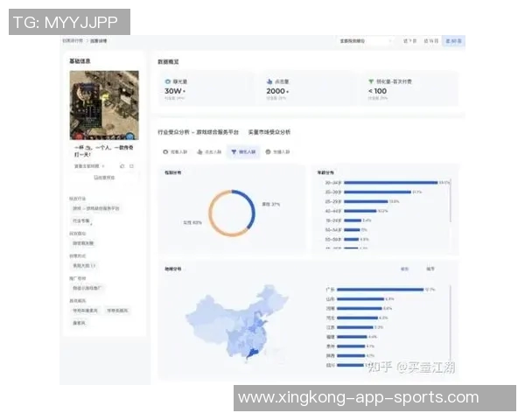This screenshot has width=525, height=420.
Task: Click the 35-39 age group bar
Action: point(377,192)
